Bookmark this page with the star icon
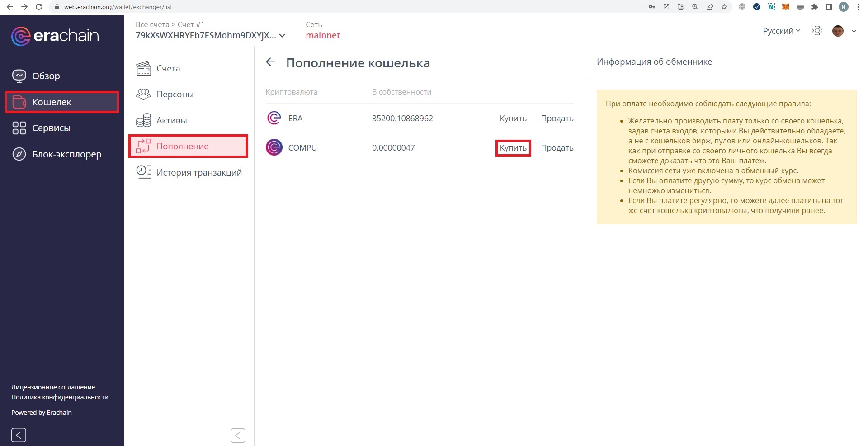Image resolution: width=868 pixels, height=446 pixels. [x=724, y=7]
